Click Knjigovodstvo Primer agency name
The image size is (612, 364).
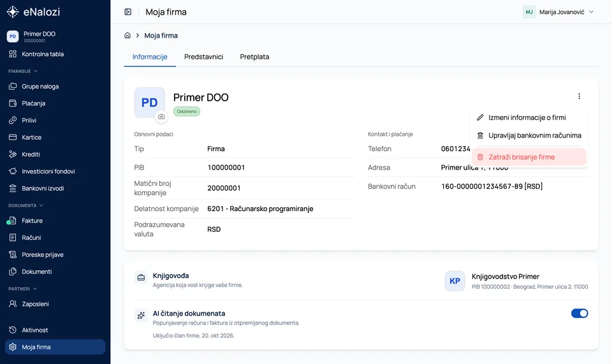pos(506,277)
